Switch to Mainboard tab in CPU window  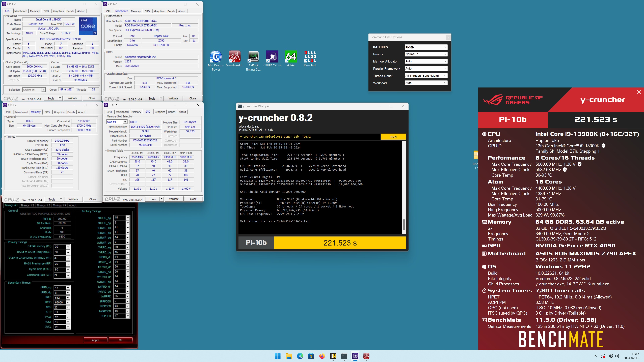[21, 11]
